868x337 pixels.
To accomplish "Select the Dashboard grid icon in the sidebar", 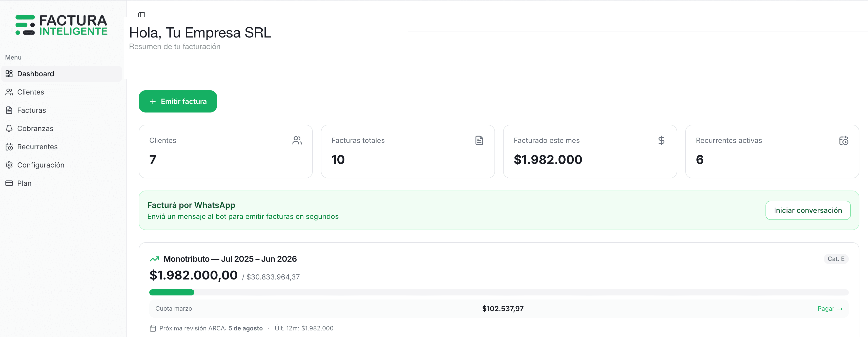I will point(9,73).
